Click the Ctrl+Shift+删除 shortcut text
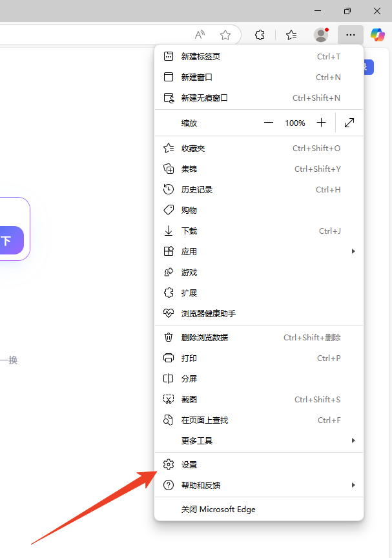The width and height of the screenshot is (392, 558). 312,337
